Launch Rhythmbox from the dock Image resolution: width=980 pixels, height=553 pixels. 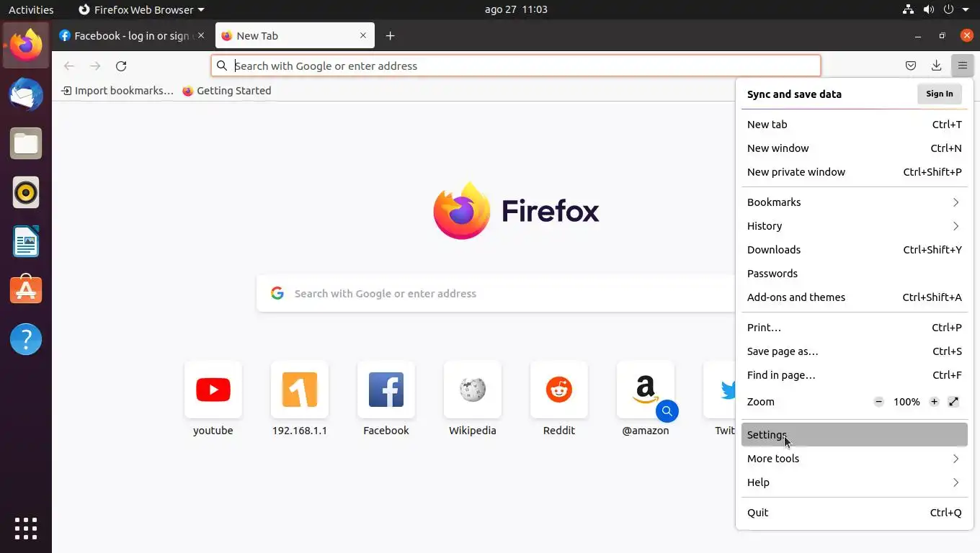[x=26, y=192]
